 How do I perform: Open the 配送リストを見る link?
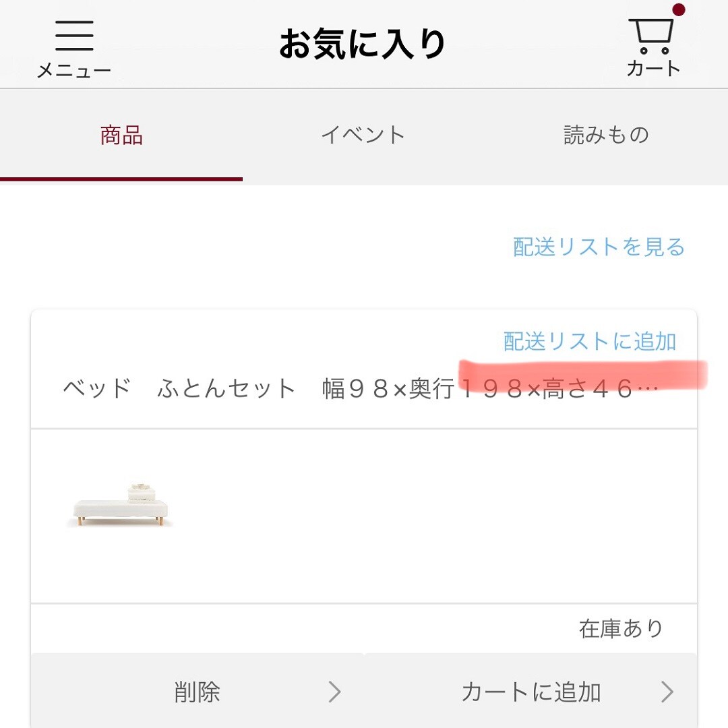[599, 247]
